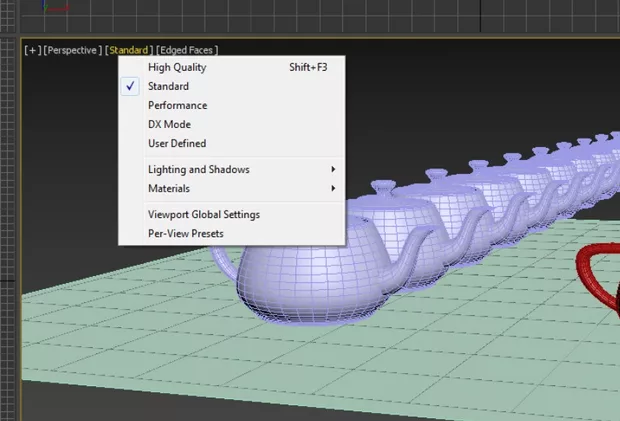The image size is (620, 421).
Task: Choose the DX Mode option
Action: [x=170, y=125]
